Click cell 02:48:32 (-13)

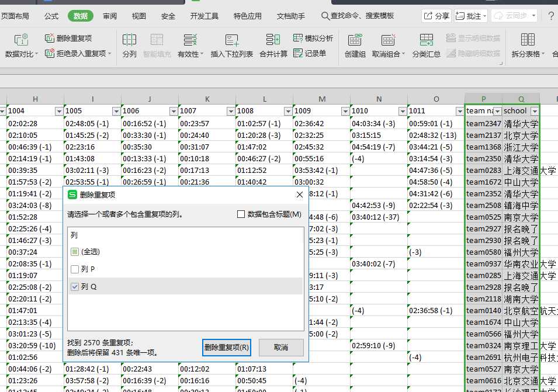(x=436, y=135)
